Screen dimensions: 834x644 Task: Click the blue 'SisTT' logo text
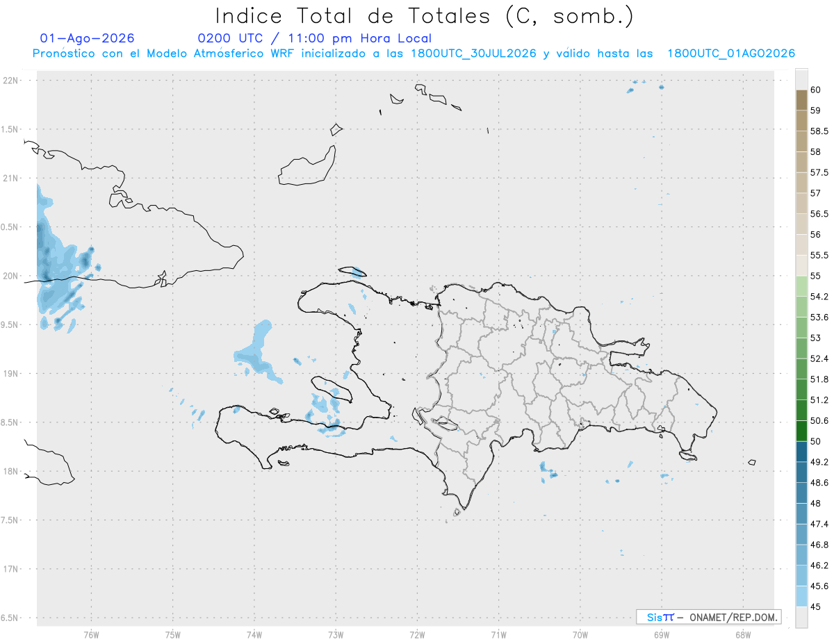coord(660,617)
